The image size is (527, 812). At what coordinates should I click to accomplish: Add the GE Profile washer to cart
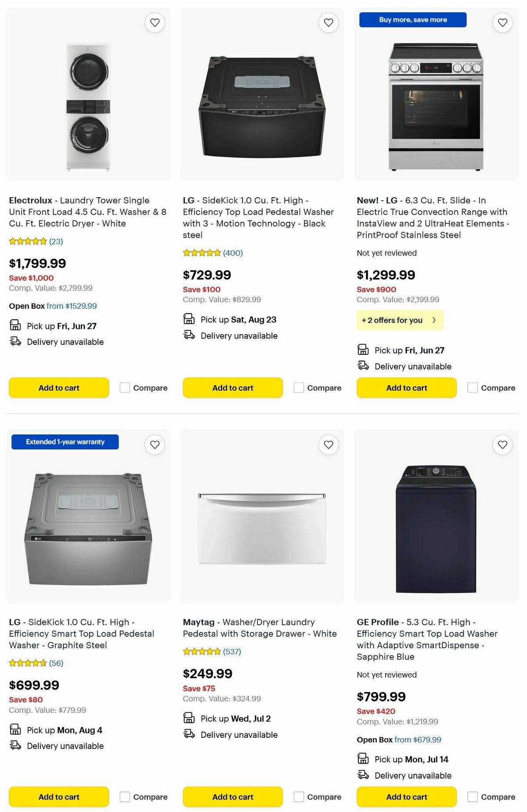pyautogui.click(x=406, y=797)
